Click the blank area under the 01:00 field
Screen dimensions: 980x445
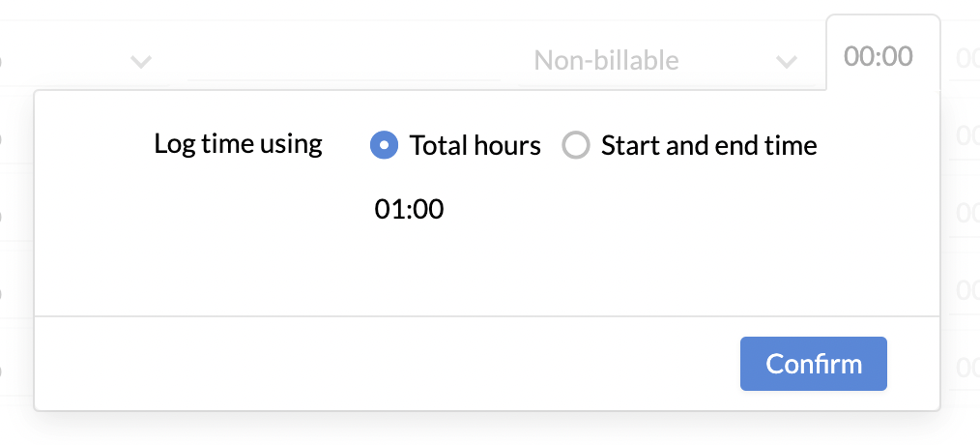[487, 269]
